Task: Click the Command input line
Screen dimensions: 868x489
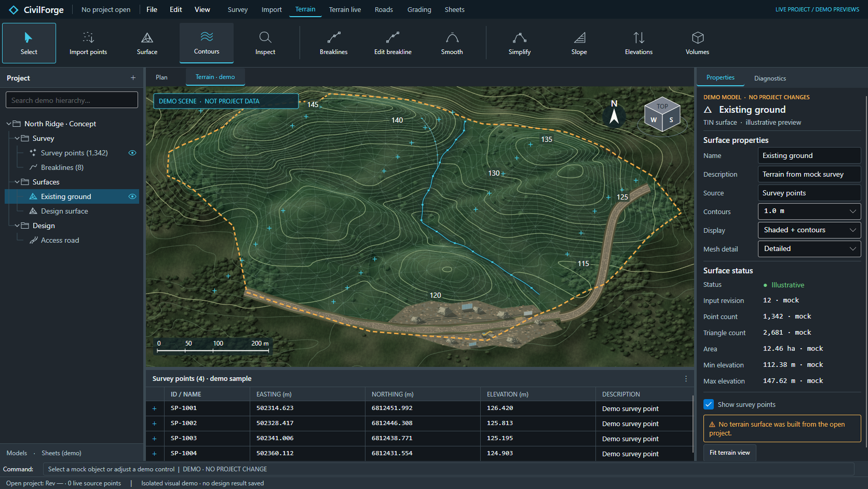Action: point(449,469)
